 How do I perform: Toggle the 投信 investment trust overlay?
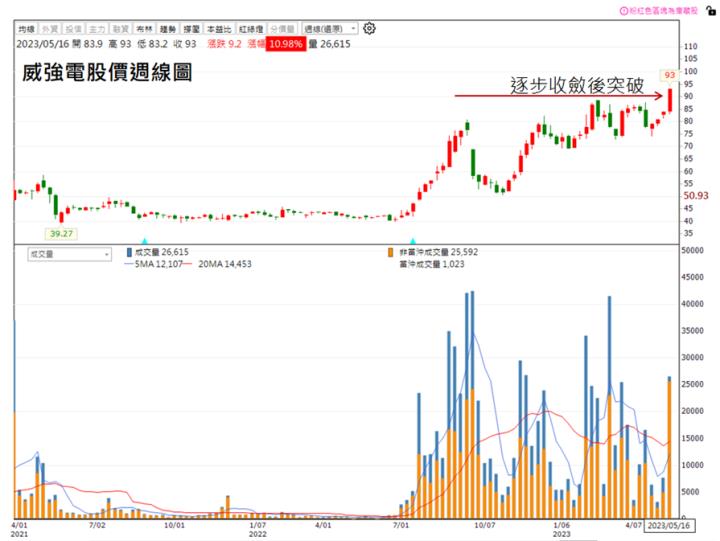pyautogui.click(x=73, y=29)
